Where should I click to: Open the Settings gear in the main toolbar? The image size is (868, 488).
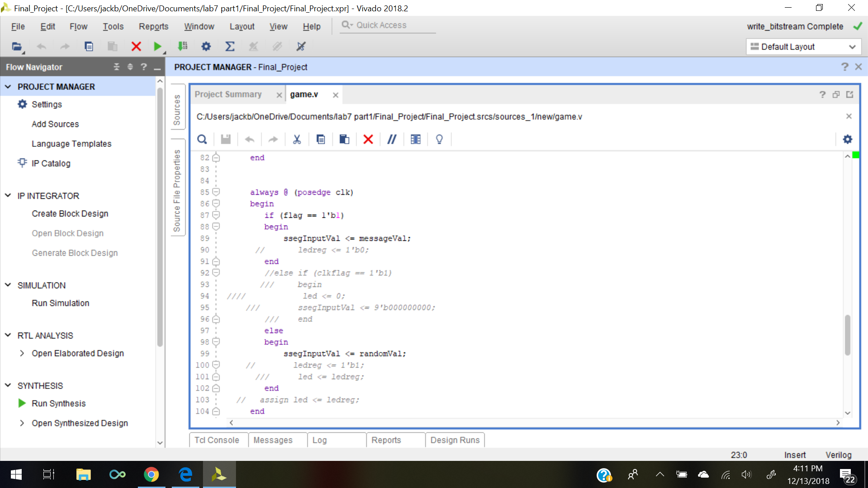tap(206, 47)
